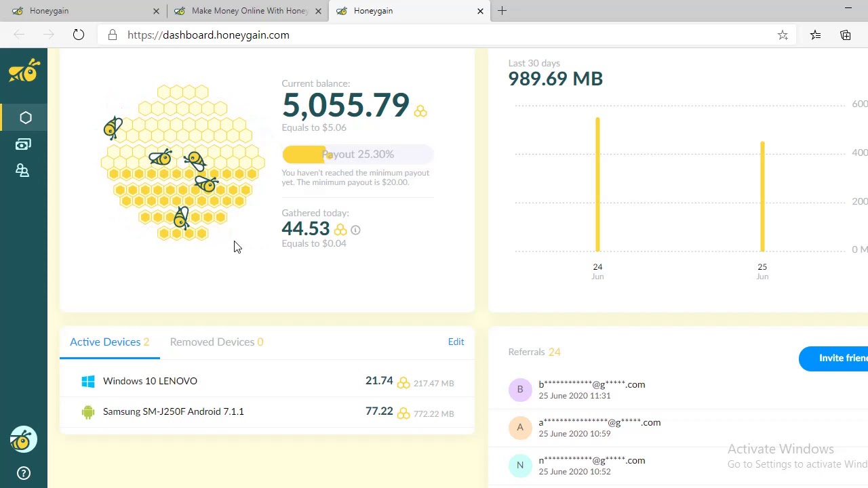Click the Edit devices link
Screen dimensions: 868x488
456,342
